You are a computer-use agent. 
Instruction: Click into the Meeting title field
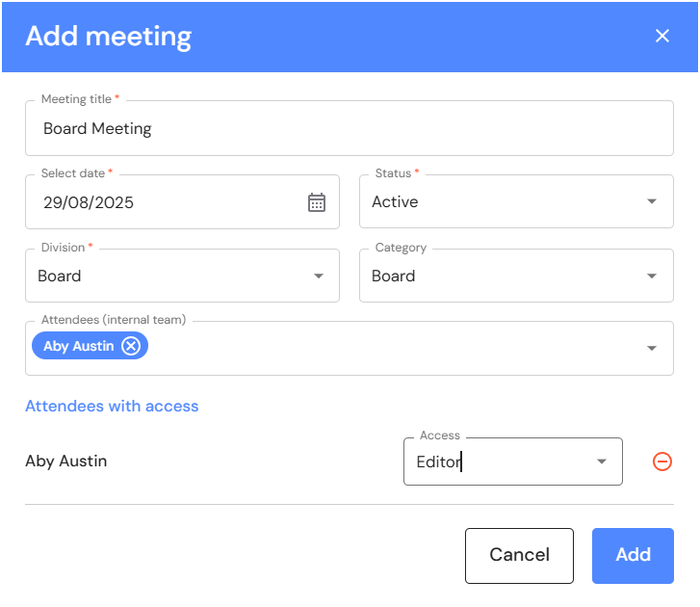pyautogui.click(x=347, y=128)
